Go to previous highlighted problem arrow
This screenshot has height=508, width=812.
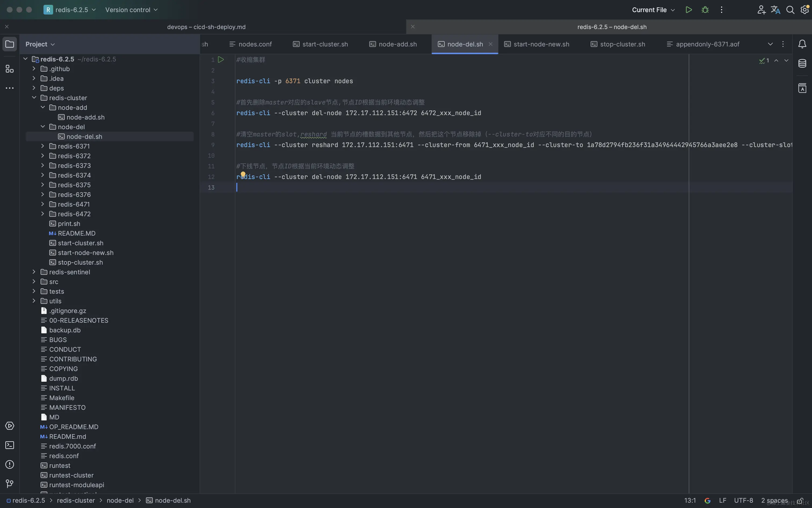tap(776, 60)
